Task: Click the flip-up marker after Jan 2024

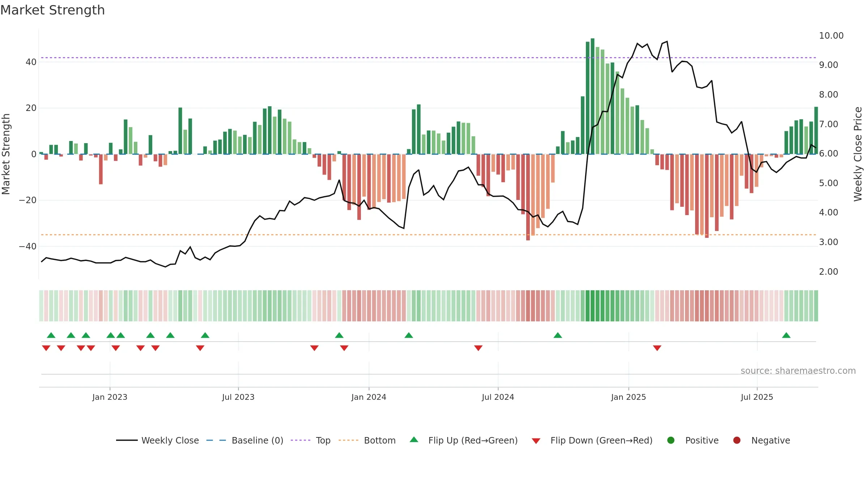Action: click(x=409, y=335)
